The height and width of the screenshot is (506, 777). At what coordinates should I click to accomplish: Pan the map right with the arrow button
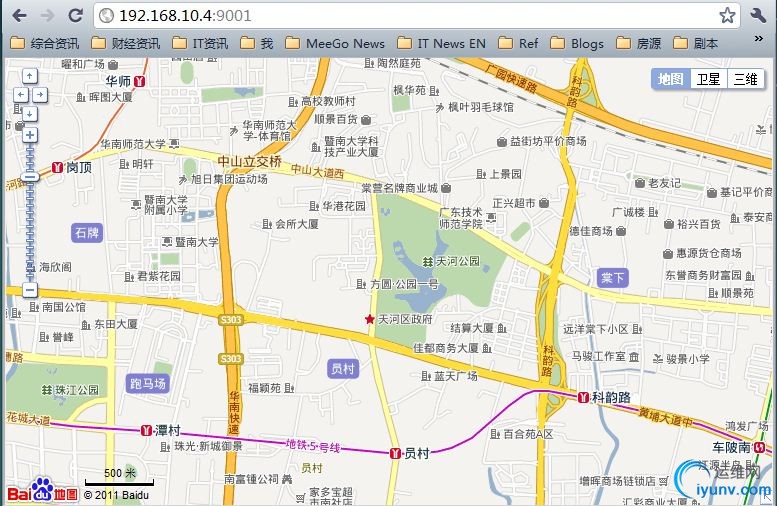pyautogui.click(x=40, y=95)
